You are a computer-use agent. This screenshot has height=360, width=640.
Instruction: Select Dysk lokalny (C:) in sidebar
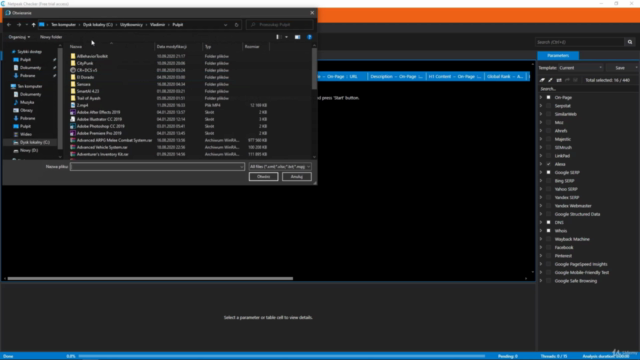[35, 142]
